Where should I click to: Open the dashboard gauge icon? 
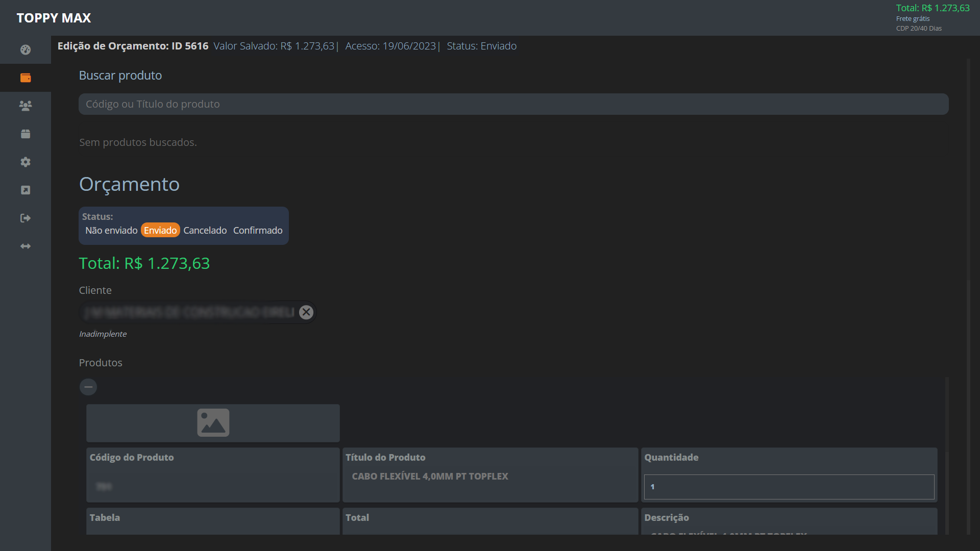26,49
